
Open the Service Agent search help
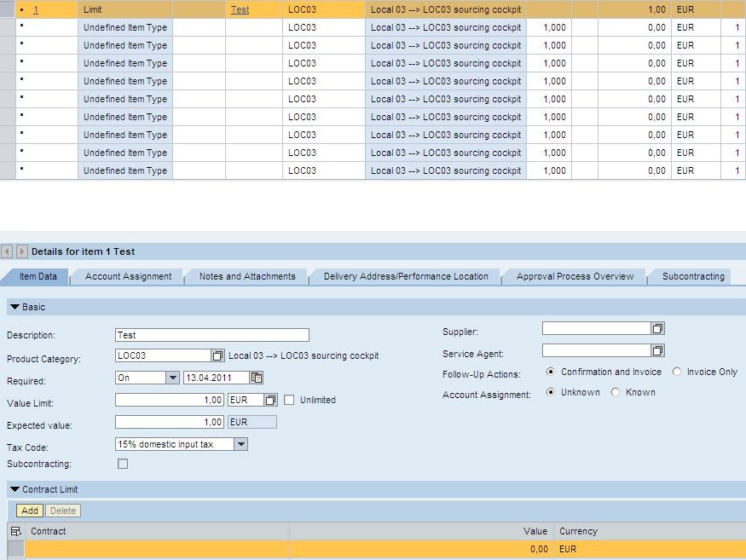(657, 350)
